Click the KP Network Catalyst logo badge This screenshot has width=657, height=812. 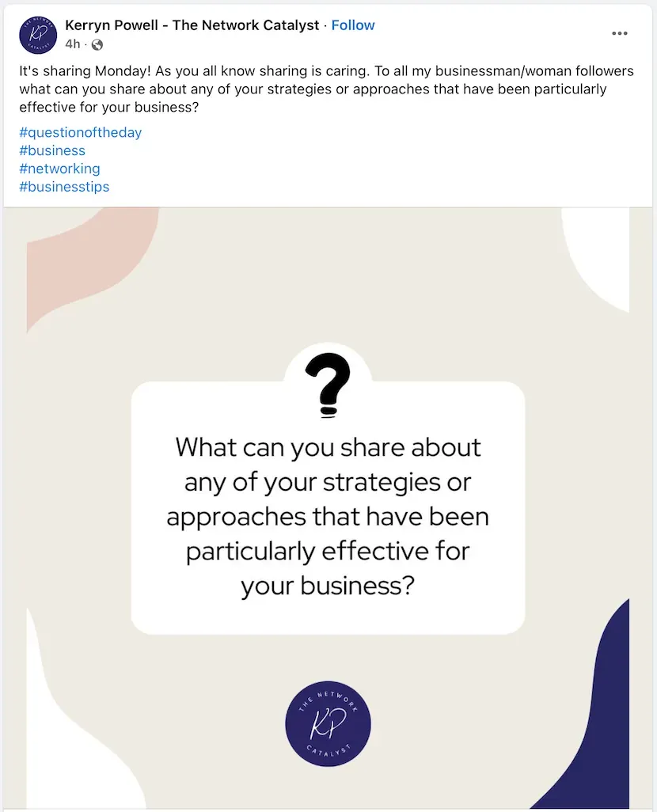(x=328, y=723)
